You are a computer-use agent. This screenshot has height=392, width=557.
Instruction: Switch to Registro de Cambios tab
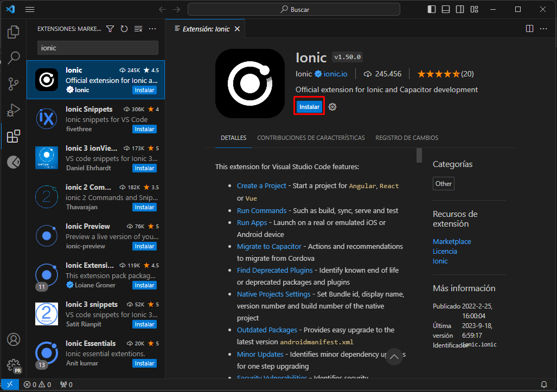point(407,138)
